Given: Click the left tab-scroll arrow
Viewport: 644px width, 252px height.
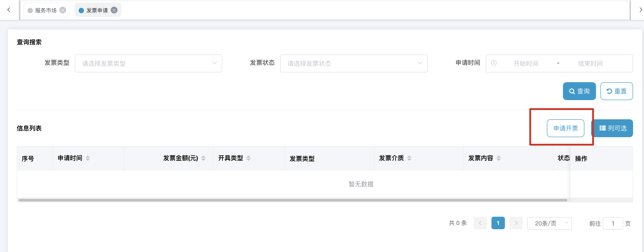Looking at the screenshot, I should coord(9,10).
